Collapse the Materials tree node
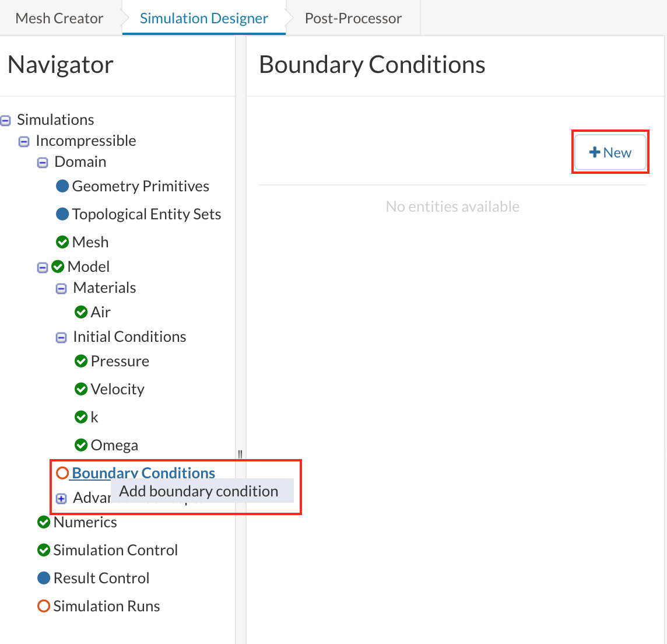This screenshot has height=644, width=667. click(61, 289)
